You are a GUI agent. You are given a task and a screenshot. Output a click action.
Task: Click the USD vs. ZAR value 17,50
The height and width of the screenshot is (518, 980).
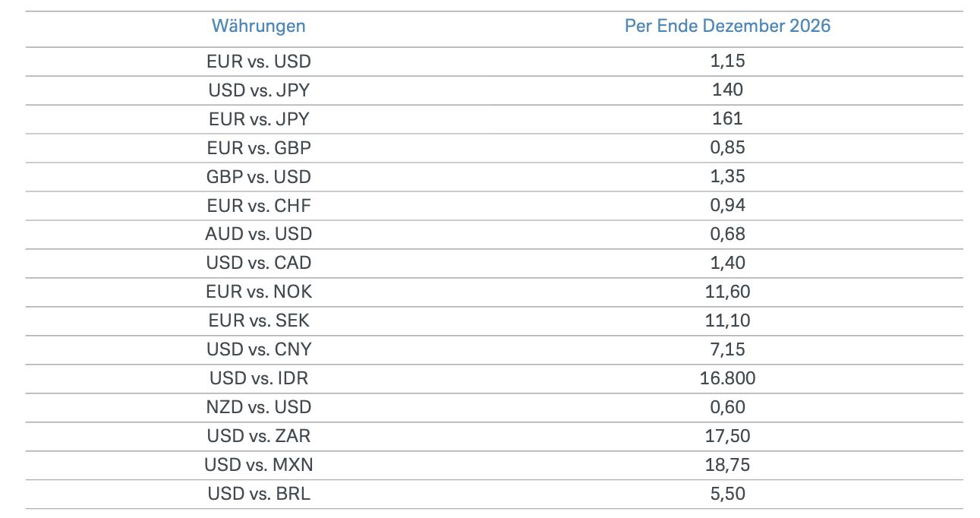727,436
